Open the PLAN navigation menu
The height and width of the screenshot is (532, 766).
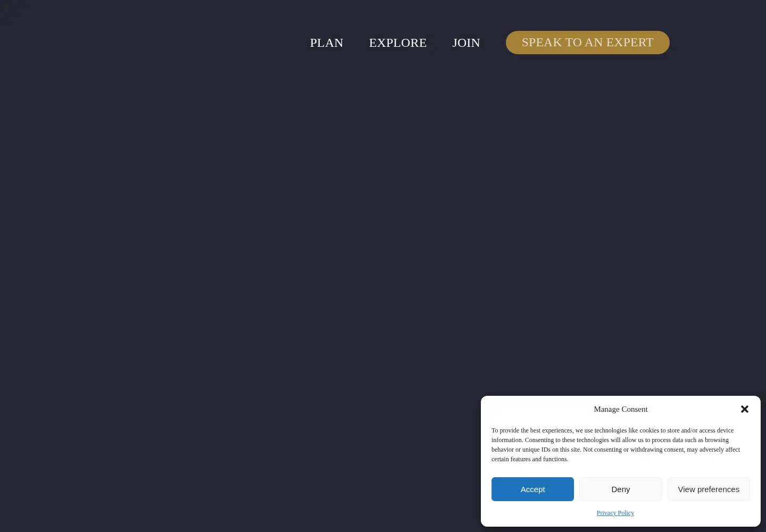(x=327, y=43)
